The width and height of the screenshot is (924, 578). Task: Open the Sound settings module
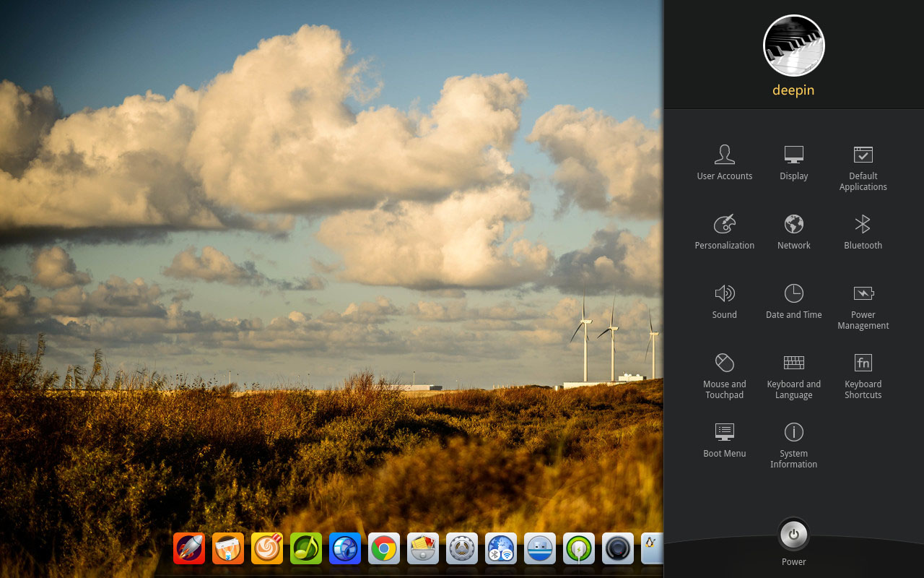click(724, 301)
